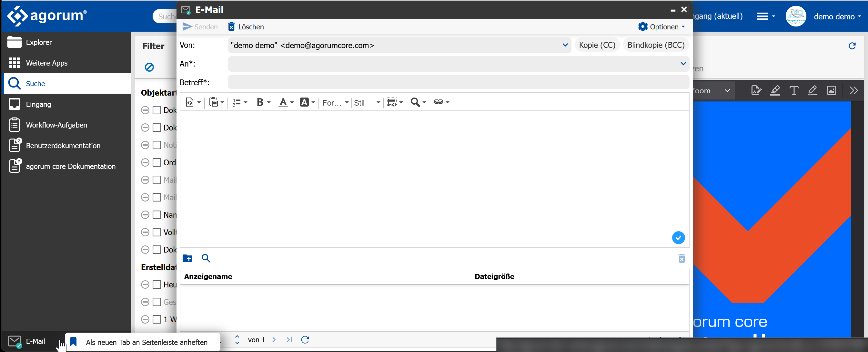
Task: Open Weitere Apps in the sidebar
Action: click(67, 63)
